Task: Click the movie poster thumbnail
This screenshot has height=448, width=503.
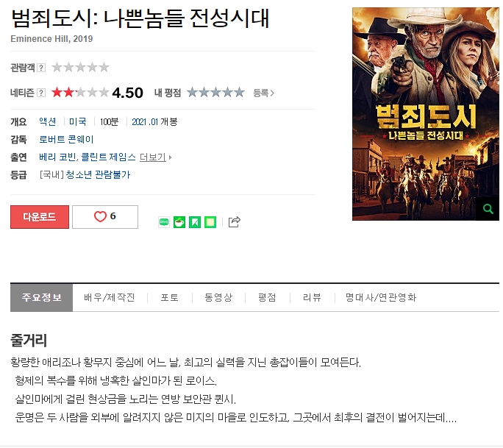Action: 425,114
